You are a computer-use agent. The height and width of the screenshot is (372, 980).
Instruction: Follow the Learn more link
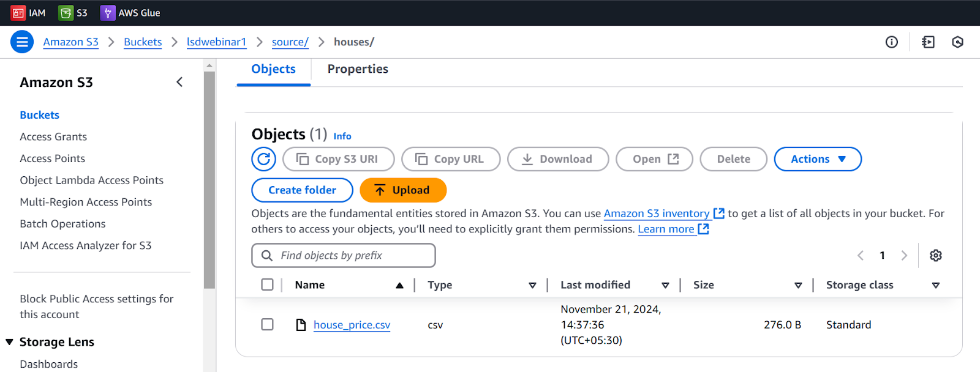click(x=666, y=229)
